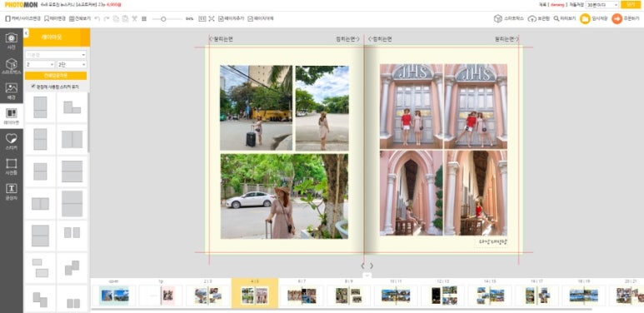
Task: Collapse the layout panel with arrow
Action: pos(27,32)
